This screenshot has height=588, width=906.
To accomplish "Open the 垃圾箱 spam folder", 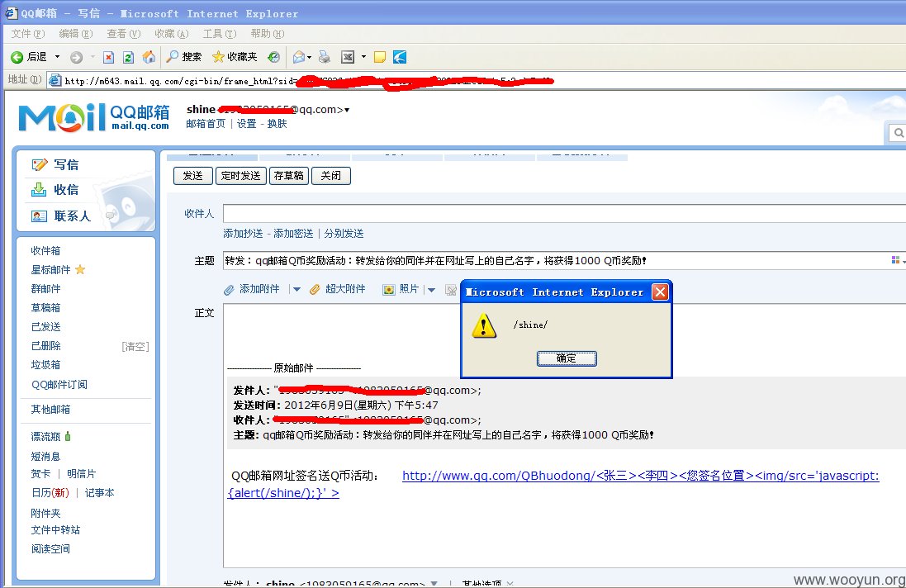I will 45,364.
